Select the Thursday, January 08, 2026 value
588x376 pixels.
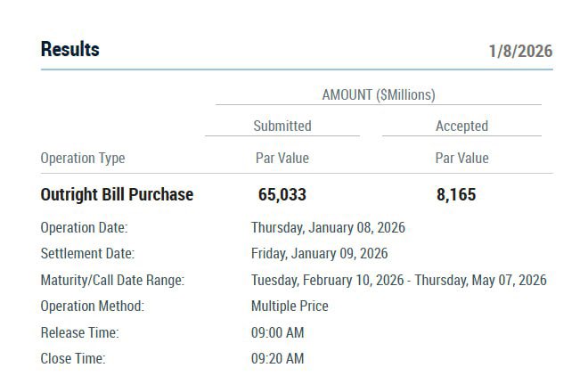click(328, 228)
